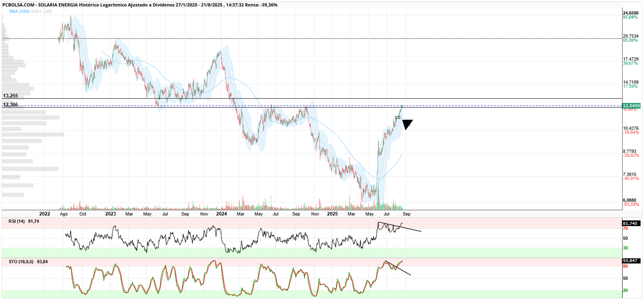
Task: Click the 14,7109 price axis label
Action: tap(631, 82)
